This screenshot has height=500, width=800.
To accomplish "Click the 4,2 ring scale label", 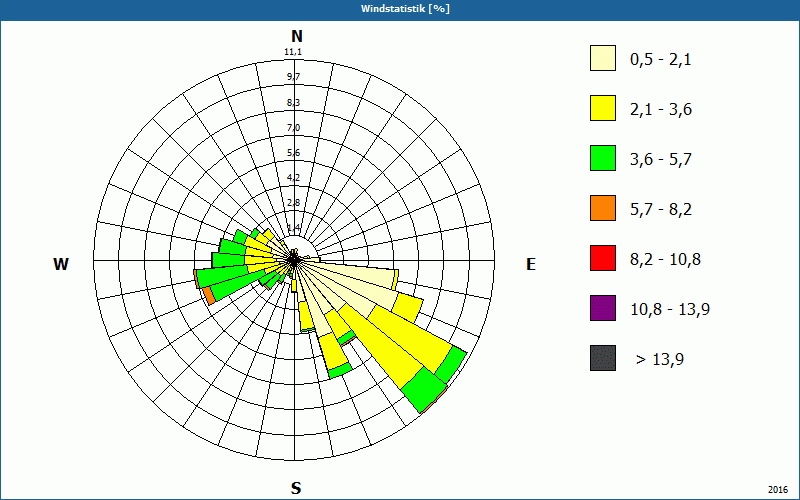I will (293, 178).
